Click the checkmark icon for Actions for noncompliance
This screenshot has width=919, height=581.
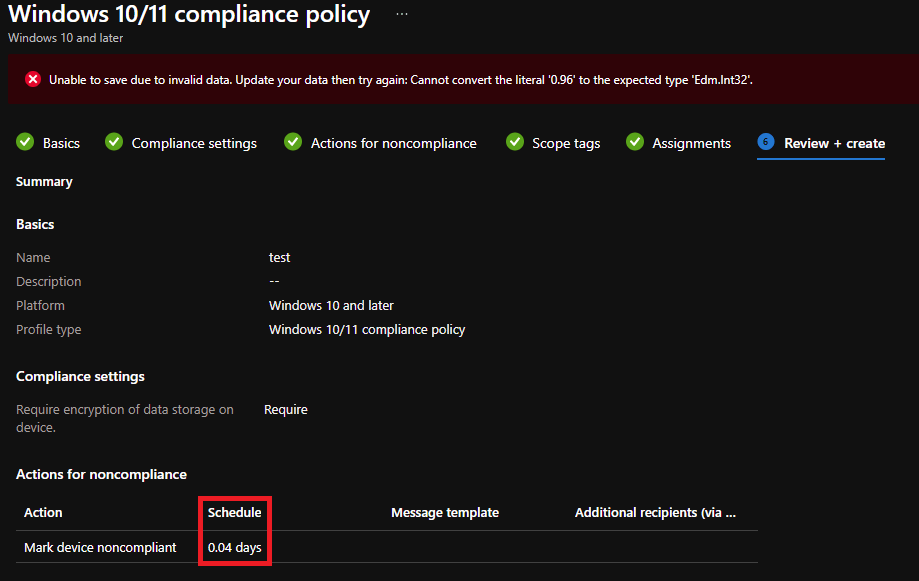[292, 142]
